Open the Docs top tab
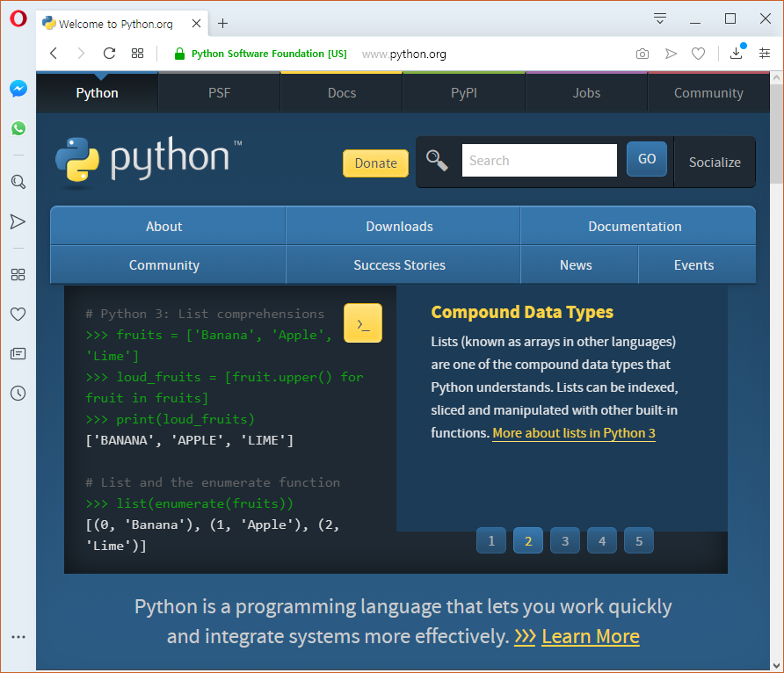This screenshot has height=673, width=784. coord(342,93)
